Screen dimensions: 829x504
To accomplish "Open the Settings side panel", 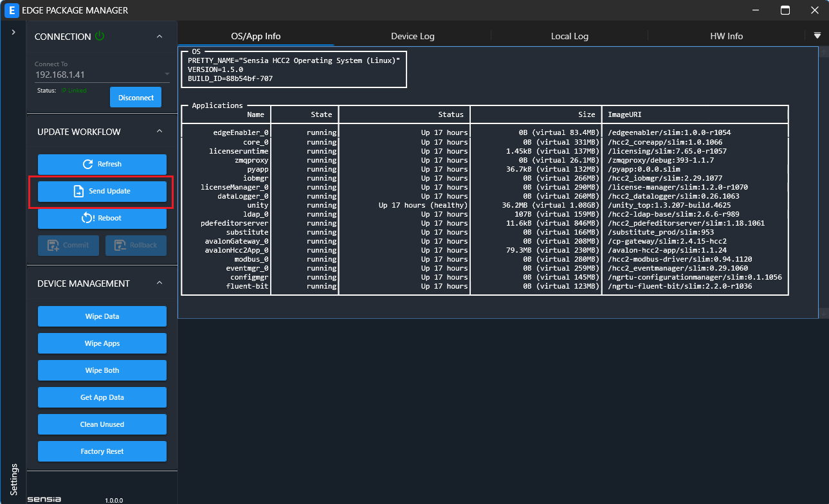I will pyautogui.click(x=14, y=479).
